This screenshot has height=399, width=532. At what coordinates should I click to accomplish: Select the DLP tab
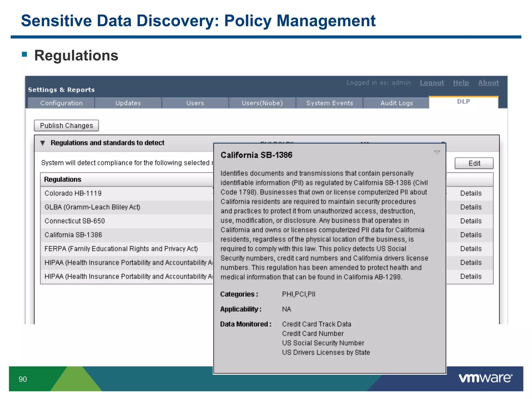pos(464,102)
